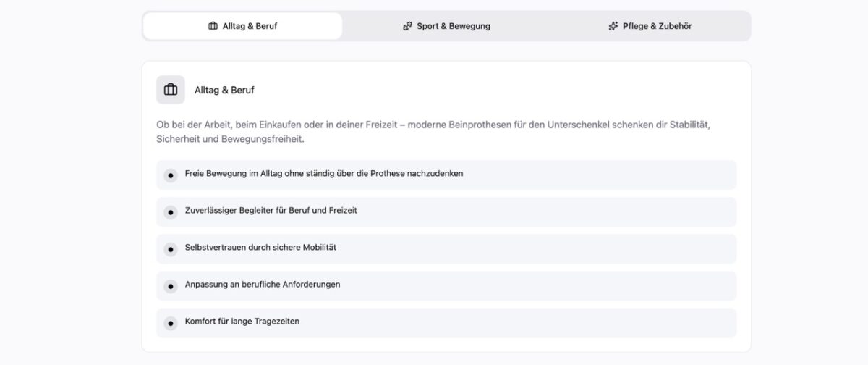This screenshot has height=365, width=868.
Task: Click the sparkles icon in the Pflege & Zubehör tab
Action: (x=613, y=26)
